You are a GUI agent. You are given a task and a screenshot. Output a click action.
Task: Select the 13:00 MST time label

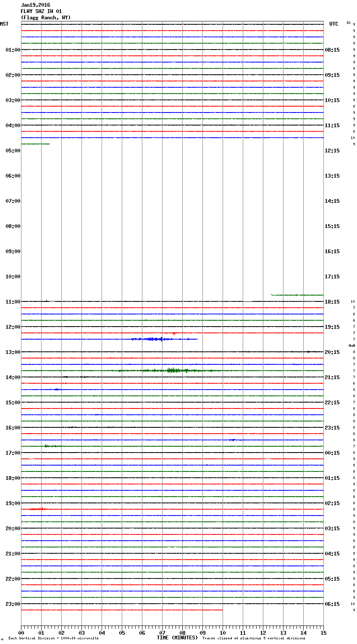(x=13, y=352)
